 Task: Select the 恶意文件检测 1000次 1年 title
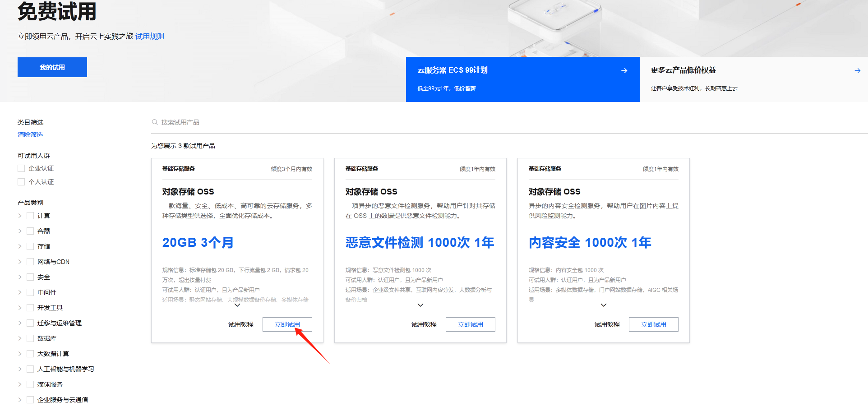(x=420, y=243)
